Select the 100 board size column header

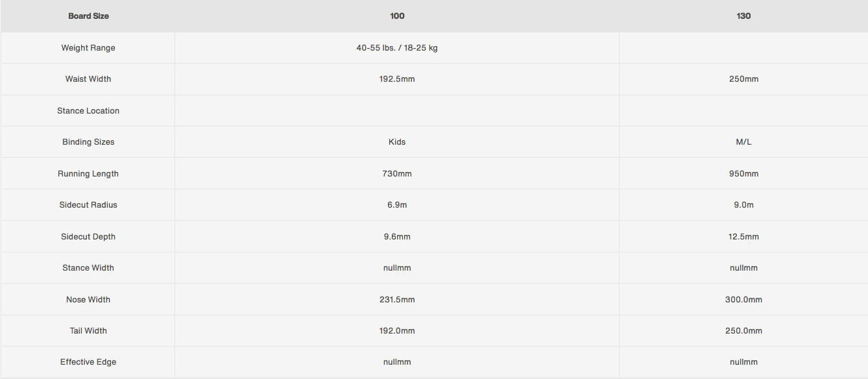coord(397,16)
